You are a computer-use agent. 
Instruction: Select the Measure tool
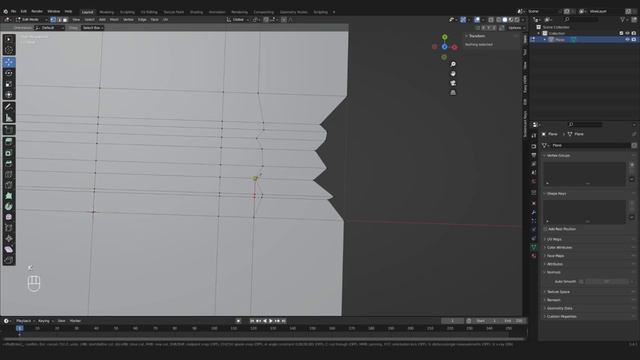pyautogui.click(x=9, y=118)
